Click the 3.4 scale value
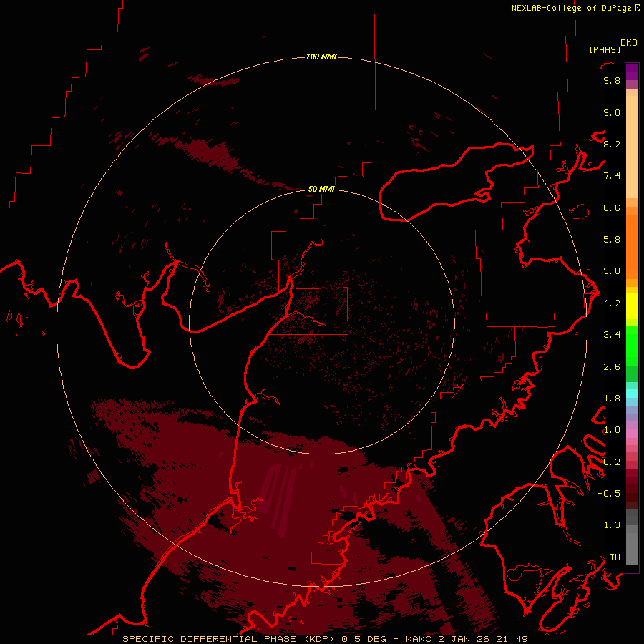Image resolution: width=644 pixels, height=644 pixels. (x=612, y=335)
